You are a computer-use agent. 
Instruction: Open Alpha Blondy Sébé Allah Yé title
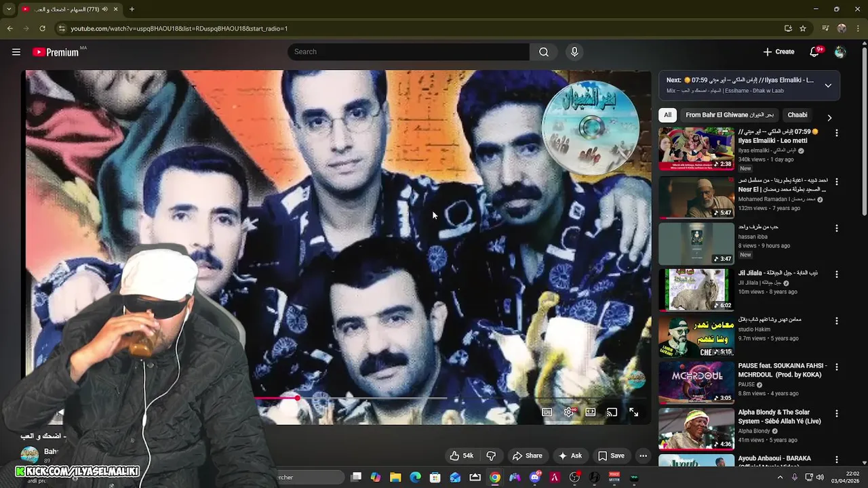pos(780,416)
